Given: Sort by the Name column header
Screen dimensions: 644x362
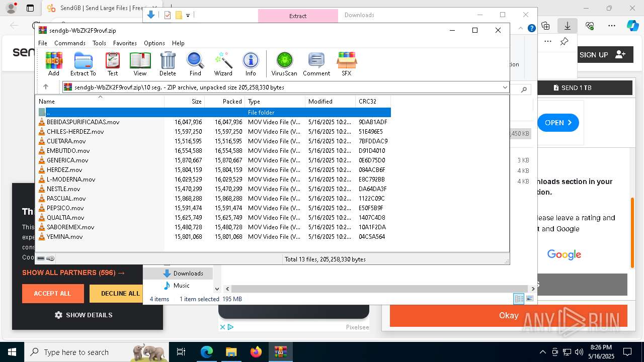Looking at the screenshot, I should click(100, 101).
